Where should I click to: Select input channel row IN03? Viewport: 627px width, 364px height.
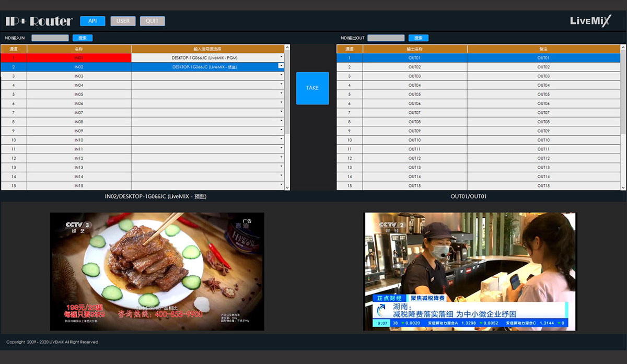pos(78,76)
